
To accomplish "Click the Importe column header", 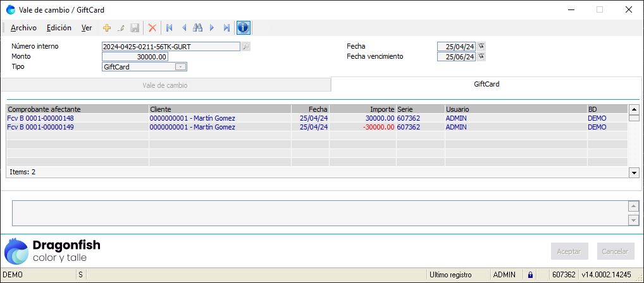I will tap(362, 109).
